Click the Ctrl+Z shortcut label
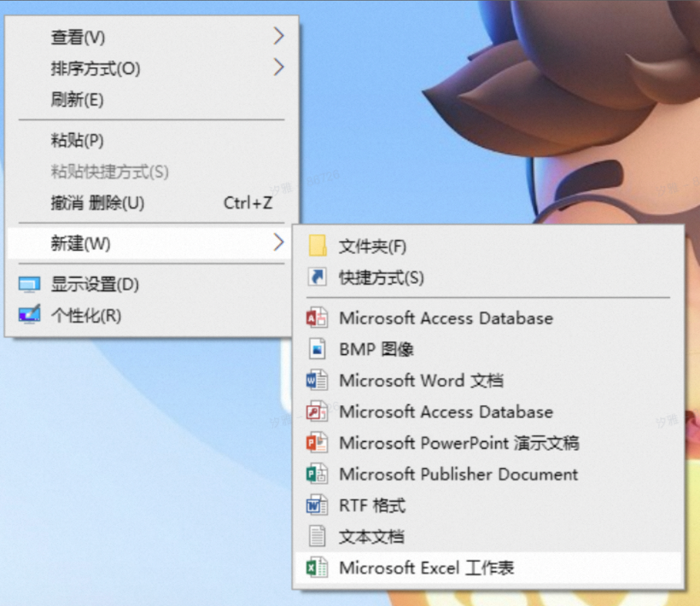This screenshot has height=606, width=700. tap(248, 203)
